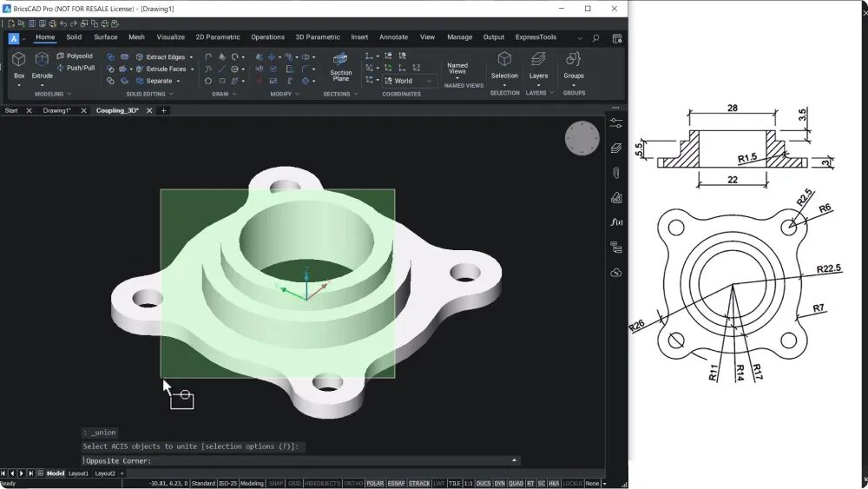Switch to the Surface ribbon tab
The height and width of the screenshot is (489, 868).
coord(105,37)
